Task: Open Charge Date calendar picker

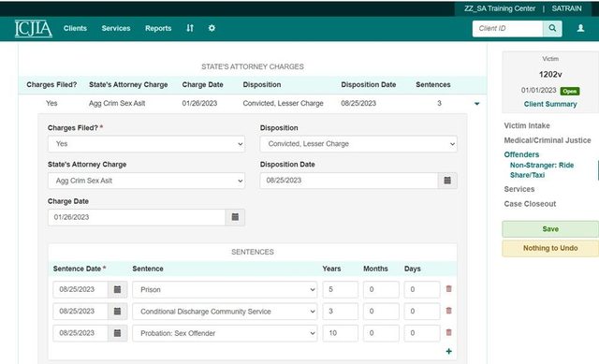Action: tap(235, 217)
